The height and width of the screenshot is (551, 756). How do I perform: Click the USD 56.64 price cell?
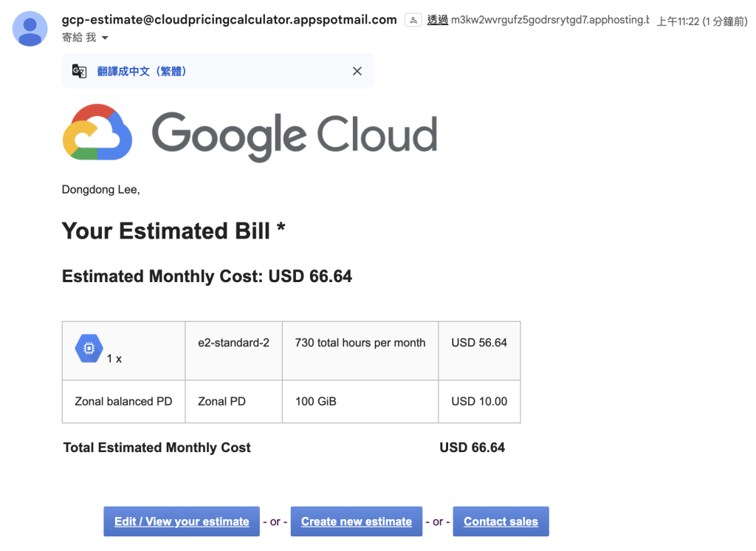pos(479,351)
